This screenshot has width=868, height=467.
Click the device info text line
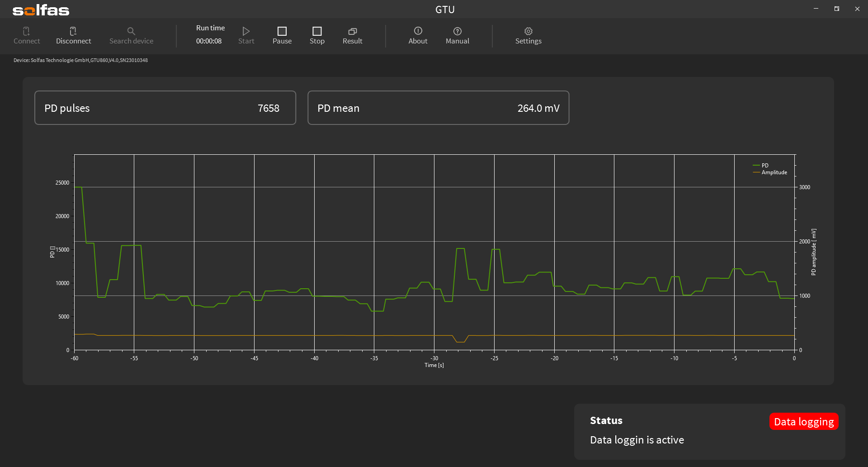pyautogui.click(x=80, y=60)
